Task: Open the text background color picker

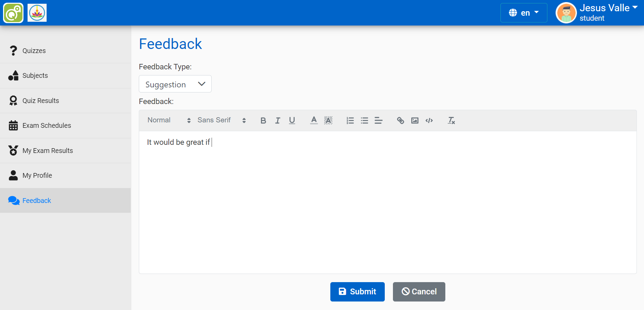Action: point(328,120)
